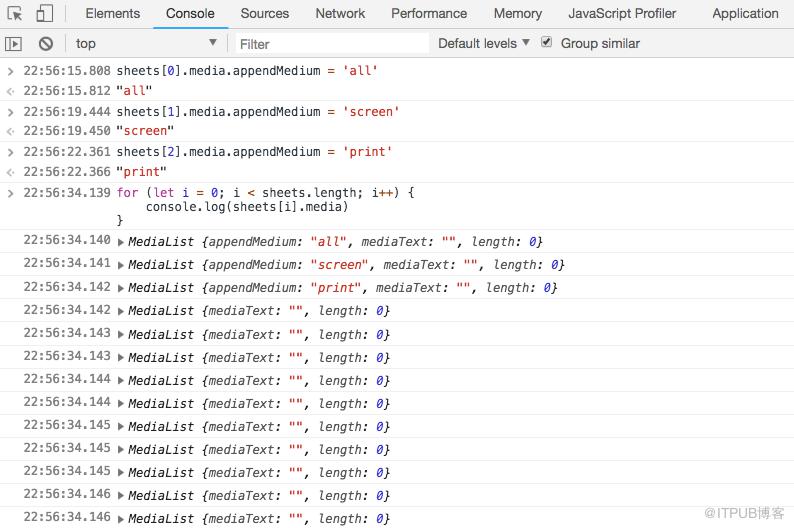The image size is (794, 528).
Task: Expand MediaList with appendMedium "screen"
Action: click(121, 265)
